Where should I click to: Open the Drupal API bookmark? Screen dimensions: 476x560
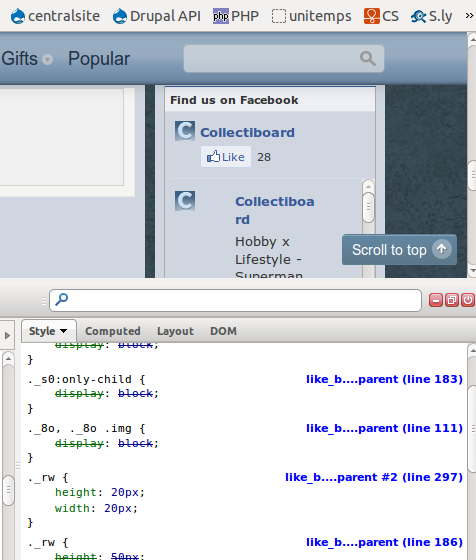[156, 16]
